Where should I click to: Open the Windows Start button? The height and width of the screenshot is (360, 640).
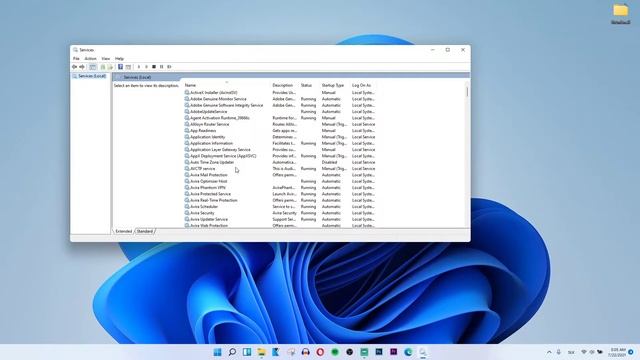coord(218,352)
